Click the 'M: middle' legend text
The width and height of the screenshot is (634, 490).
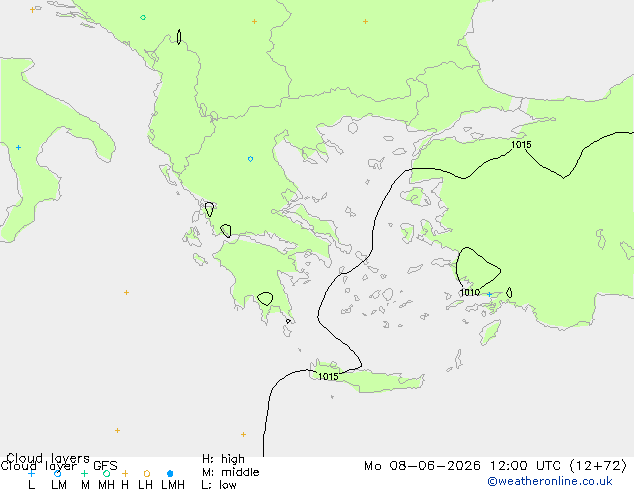point(230,472)
